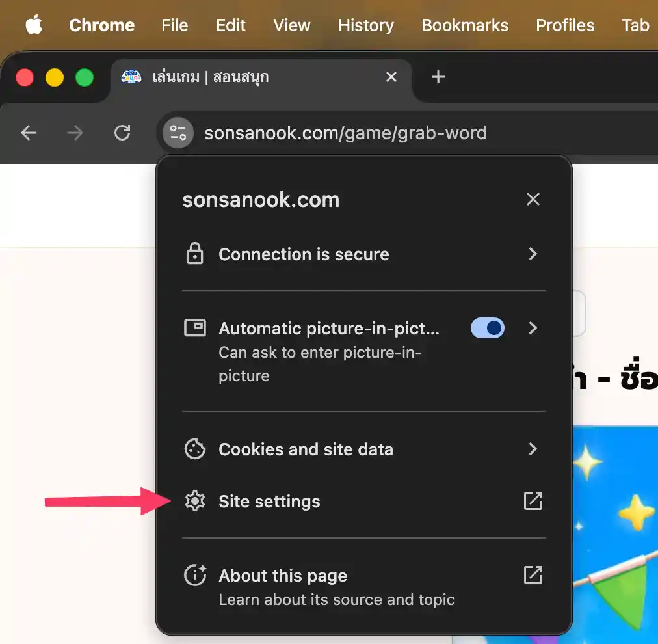Screen dimensions: 658x644
Task: Open About this page
Action: click(364, 587)
